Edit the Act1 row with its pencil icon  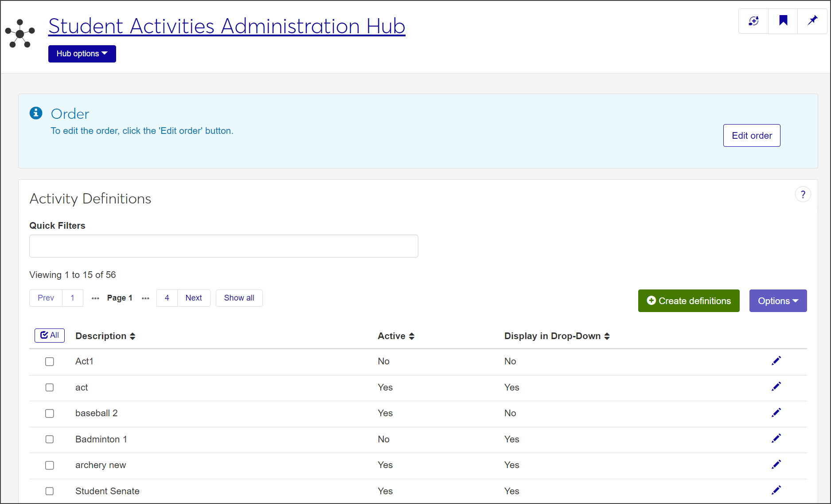[x=776, y=361]
